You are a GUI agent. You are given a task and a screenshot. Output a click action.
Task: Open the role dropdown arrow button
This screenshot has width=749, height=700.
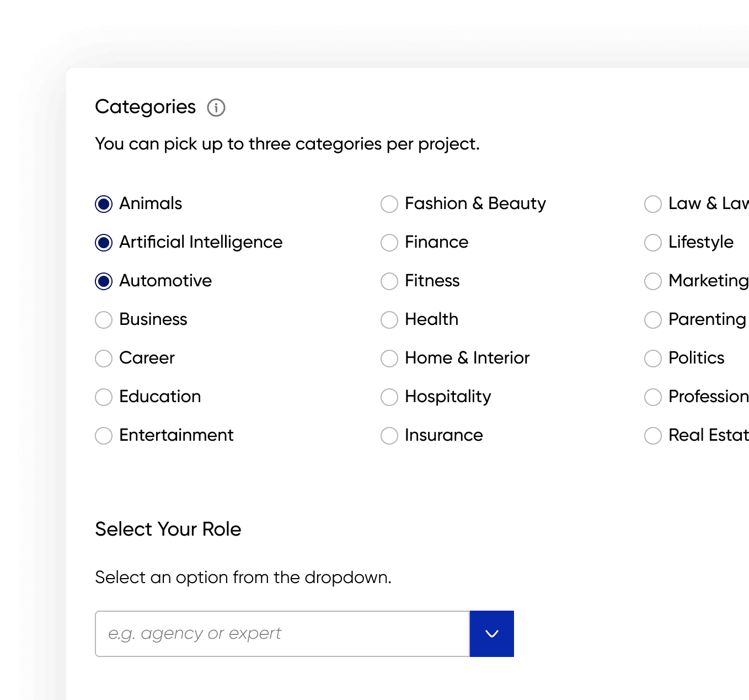pos(491,634)
